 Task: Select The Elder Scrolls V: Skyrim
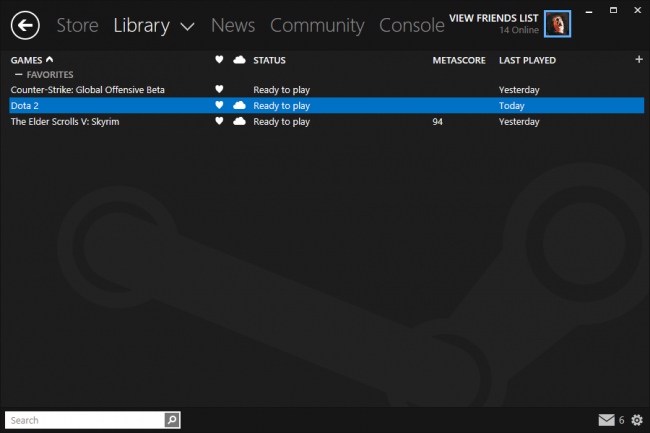(x=65, y=122)
